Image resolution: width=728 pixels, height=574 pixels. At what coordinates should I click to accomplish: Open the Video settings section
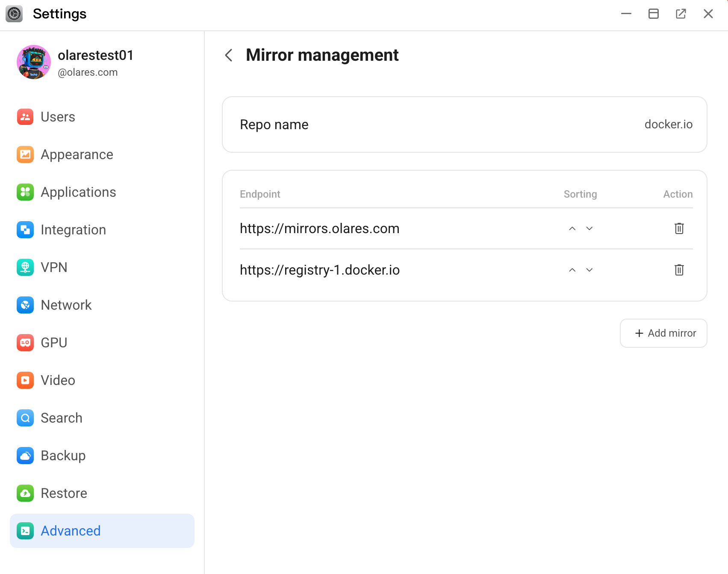[58, 380]
